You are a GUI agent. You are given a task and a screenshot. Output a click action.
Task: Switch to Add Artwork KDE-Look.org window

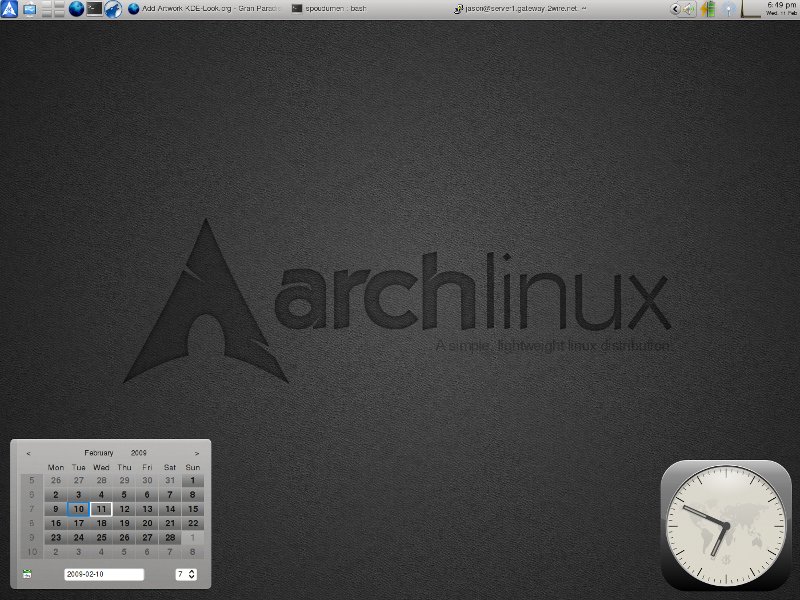tap(204, 9)
